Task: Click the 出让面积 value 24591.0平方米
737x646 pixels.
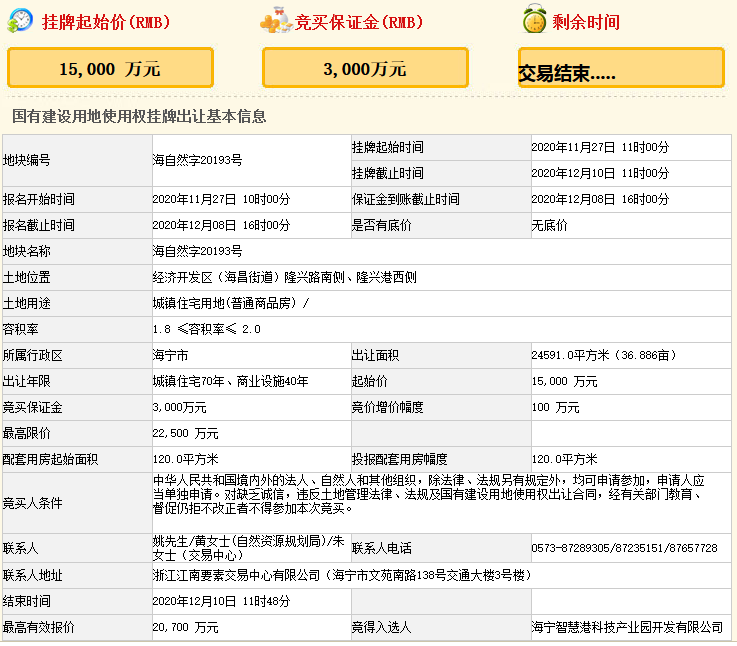Action: 604,355
